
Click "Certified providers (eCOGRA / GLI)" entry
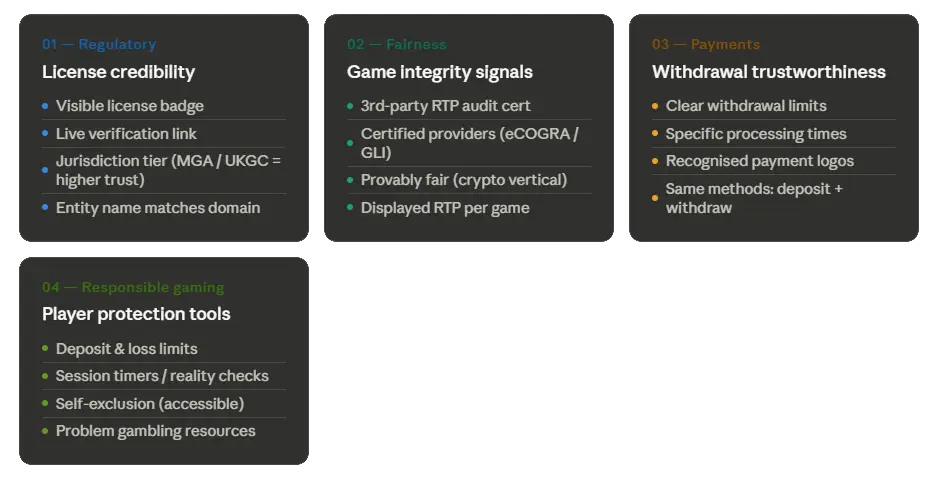(469, 143)
